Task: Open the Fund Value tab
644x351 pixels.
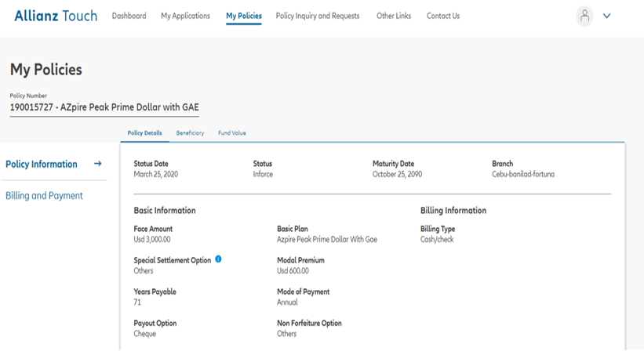Action: 232,133
